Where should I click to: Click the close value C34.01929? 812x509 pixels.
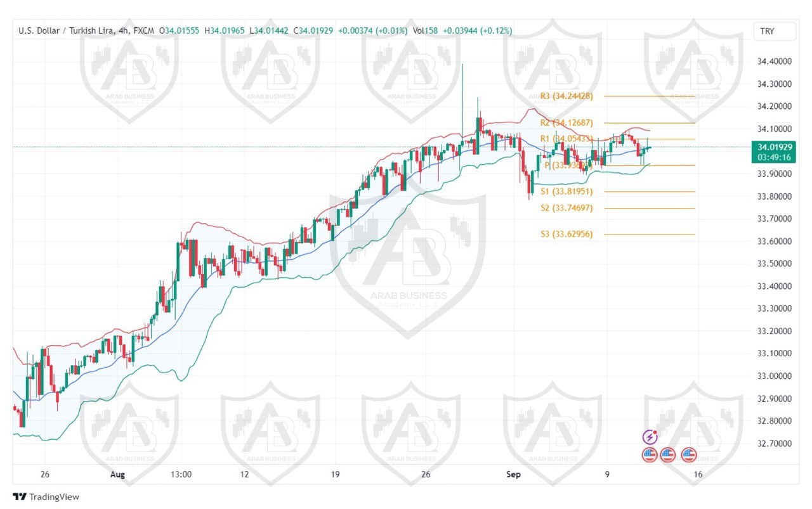(313, 30)
